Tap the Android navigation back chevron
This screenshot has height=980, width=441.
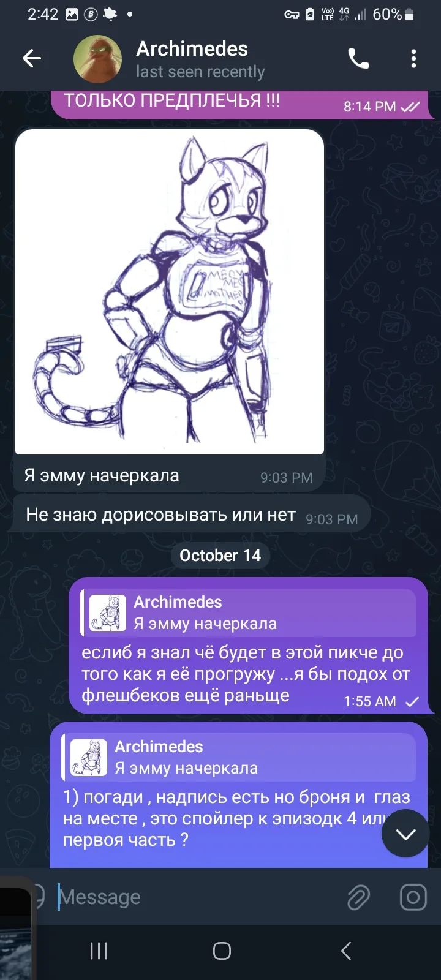point(346,951)
